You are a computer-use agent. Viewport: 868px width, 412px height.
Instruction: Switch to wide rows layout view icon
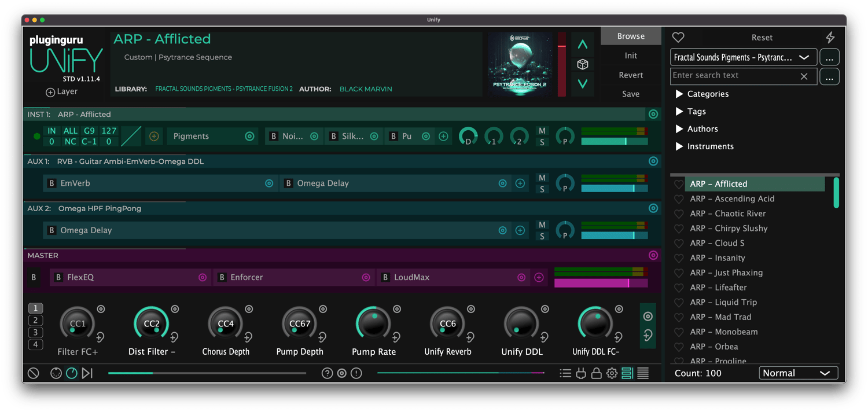pos(627,373)
